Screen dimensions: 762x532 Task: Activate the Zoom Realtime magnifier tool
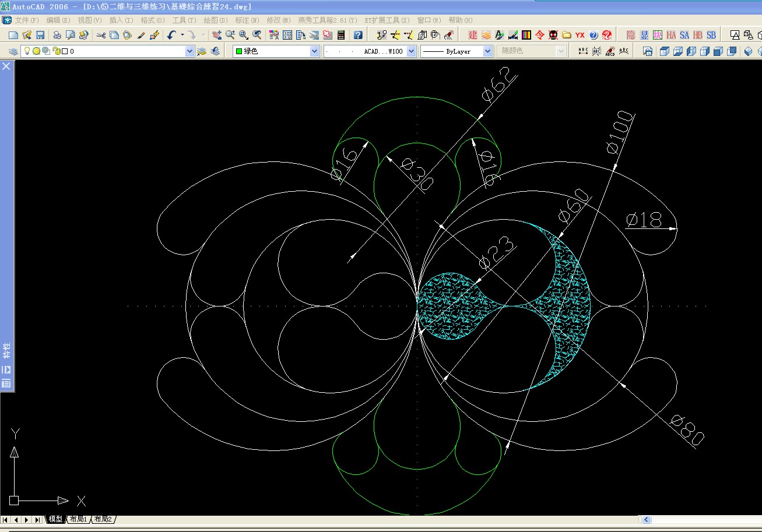click(230, 35)
